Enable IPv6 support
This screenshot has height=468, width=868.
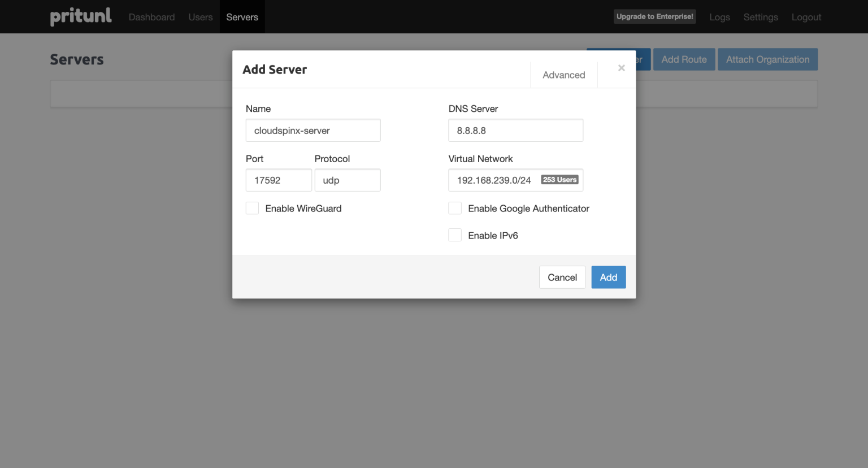455,235
